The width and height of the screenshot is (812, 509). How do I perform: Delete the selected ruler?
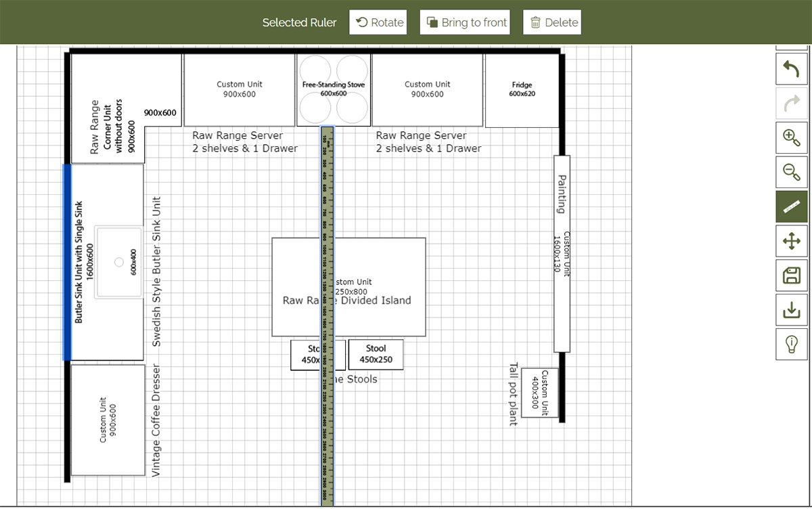click(554, 22)
